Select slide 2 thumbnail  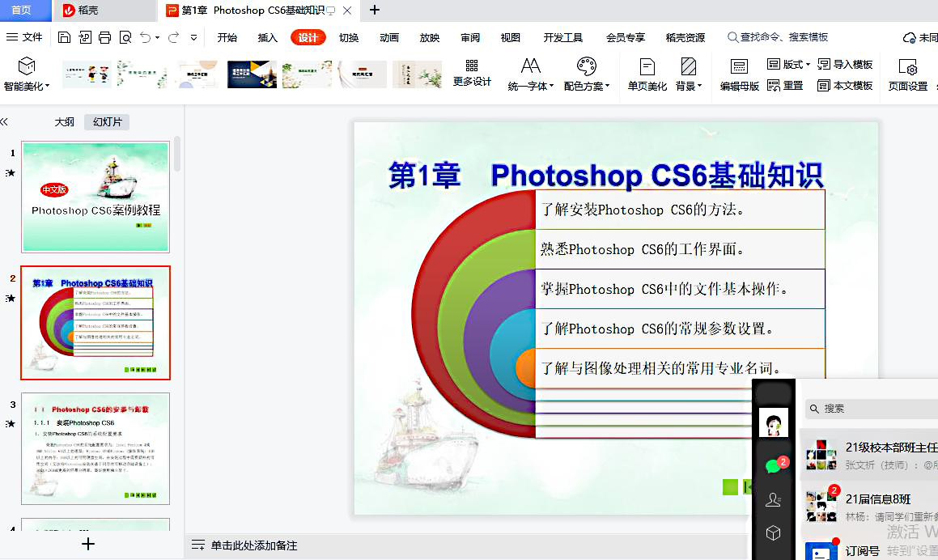[95, 322]
